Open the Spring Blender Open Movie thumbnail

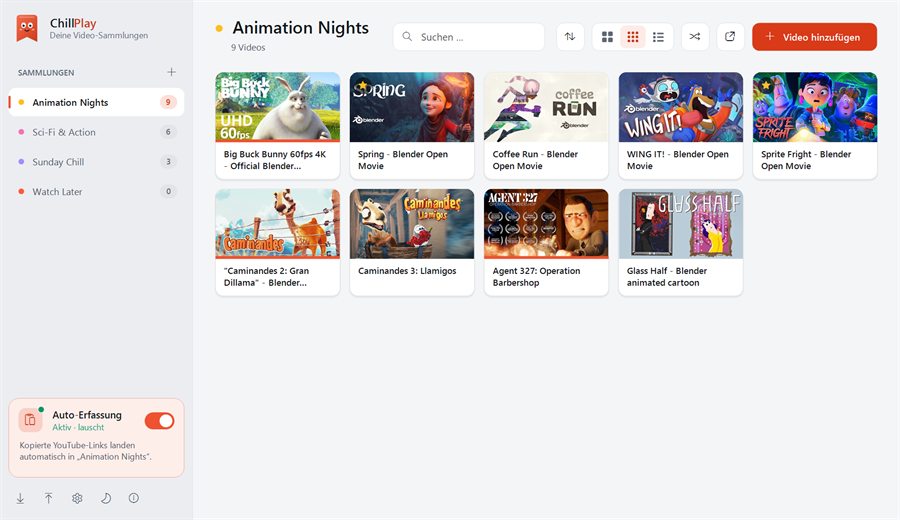pos(412,107)
